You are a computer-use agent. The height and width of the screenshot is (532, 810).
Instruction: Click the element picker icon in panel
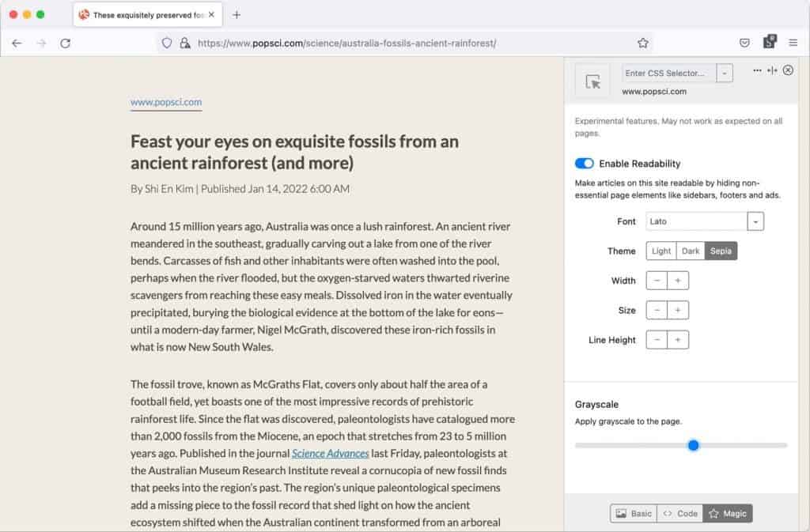[592, 81]
